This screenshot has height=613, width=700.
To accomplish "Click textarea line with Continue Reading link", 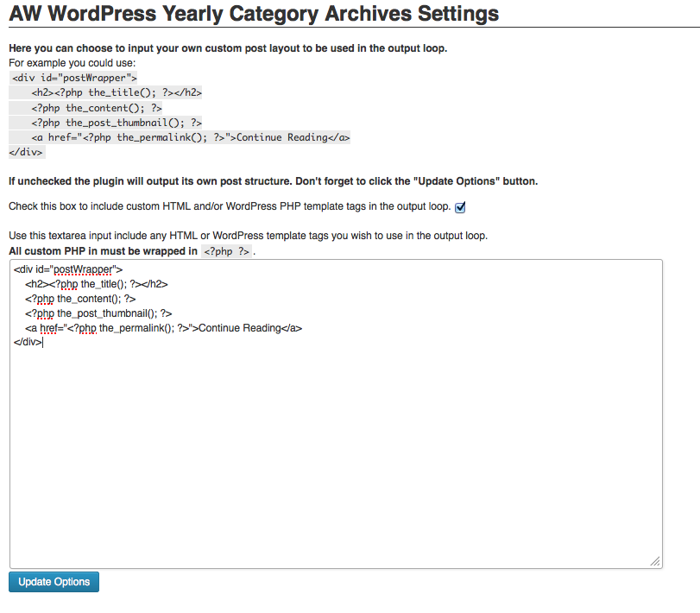I will 163,328.
